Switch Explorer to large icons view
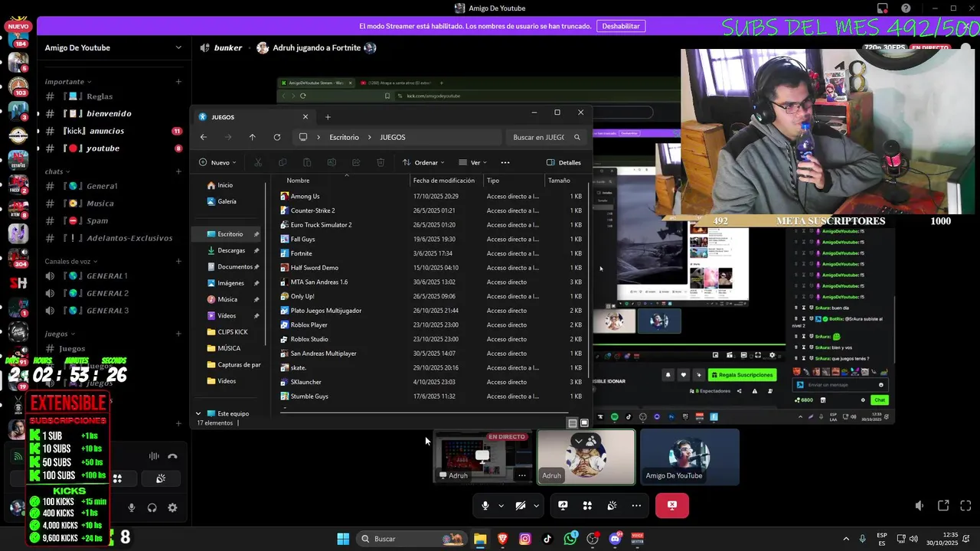Viewport: 980px width, 551px height. pos(584,422)
